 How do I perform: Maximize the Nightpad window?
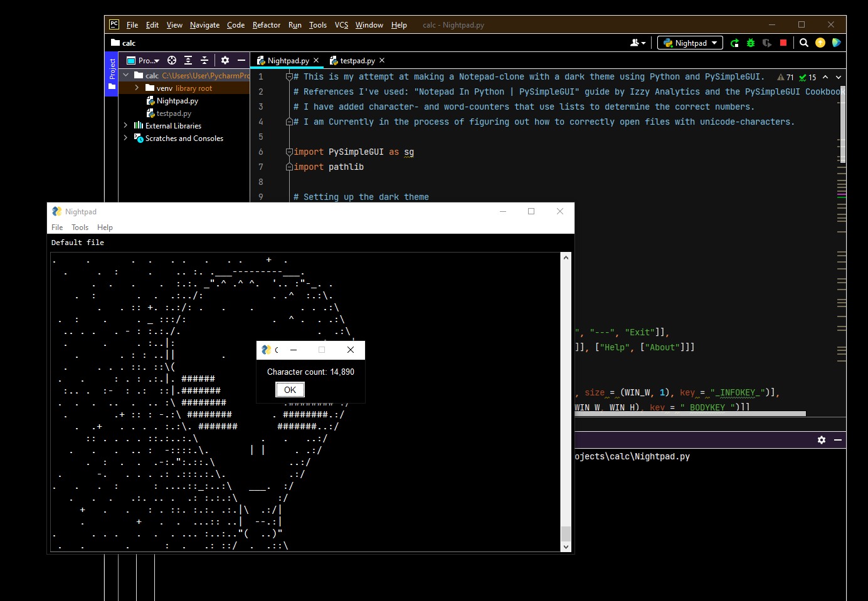tap(531, 211)
